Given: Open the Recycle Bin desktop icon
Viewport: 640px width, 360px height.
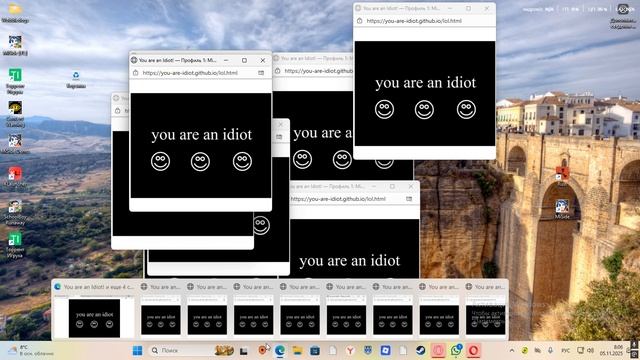Looking at the screenshot, I should [x=76, y=79].
